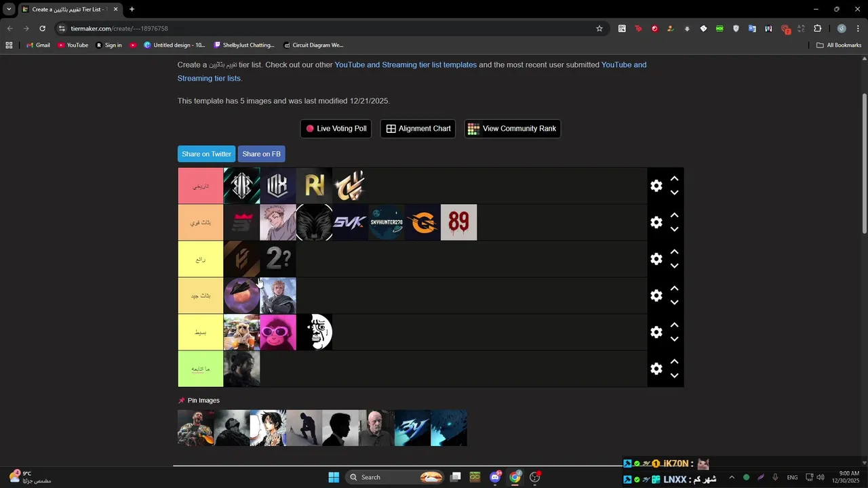Image resolution: width=868 pixels, height=488 pixels.
Task: Select the SVK logo image
Action: coord(350,222)
